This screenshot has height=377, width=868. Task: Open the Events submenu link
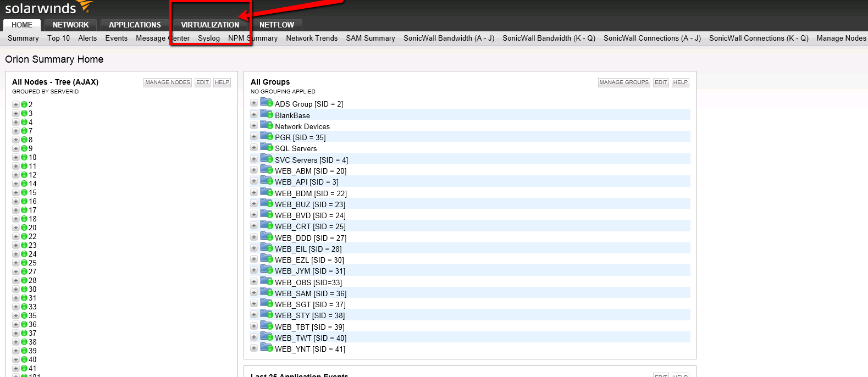(x=117, y=38)
